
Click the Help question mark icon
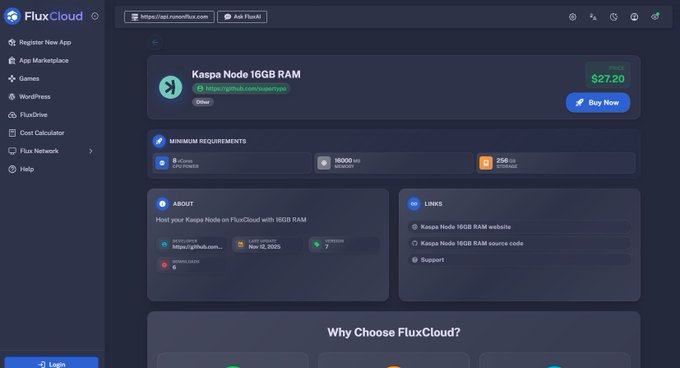12,169
